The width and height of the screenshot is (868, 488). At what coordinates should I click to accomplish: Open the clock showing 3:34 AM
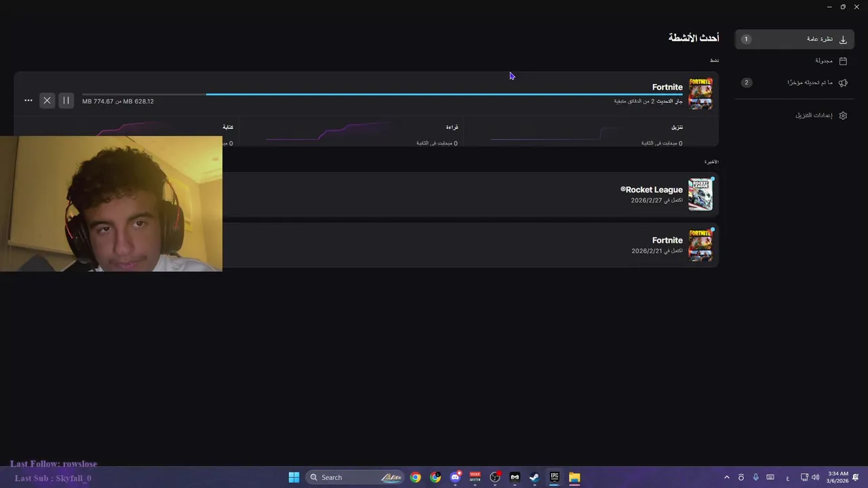838,477
